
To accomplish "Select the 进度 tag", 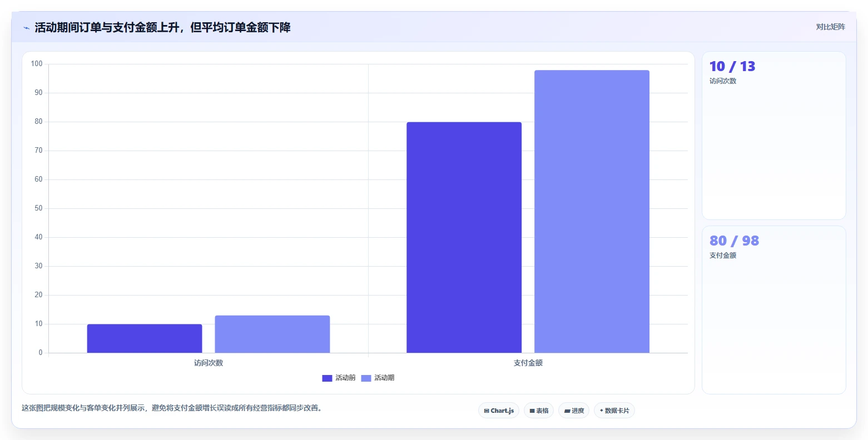I will (x=574, y=411).
